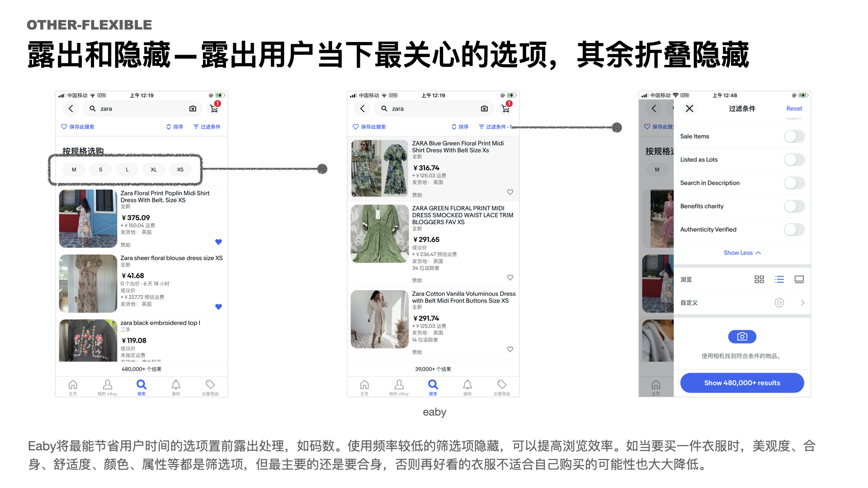Select size XL chip in left phone

click(154, 169)
